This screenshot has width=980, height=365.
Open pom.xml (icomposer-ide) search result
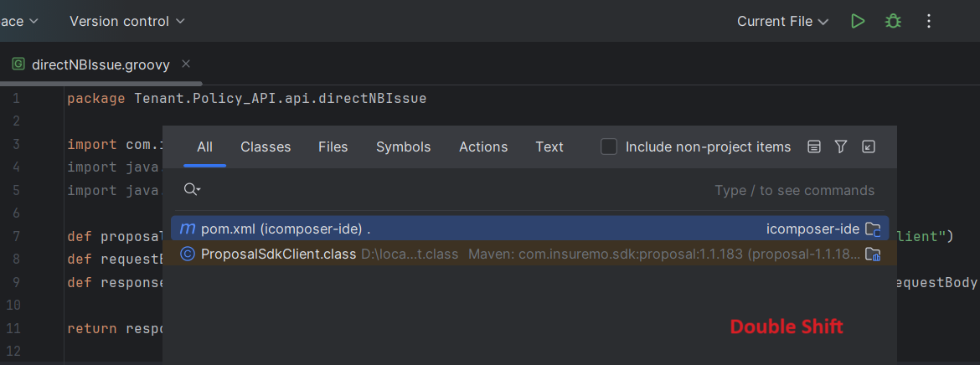point(530,229)
